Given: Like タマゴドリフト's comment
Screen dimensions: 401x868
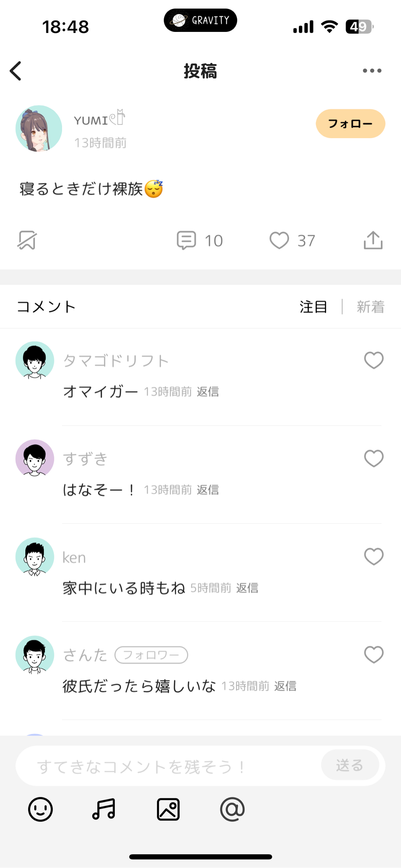Looking at the screenshot, I should coord(374,360).
